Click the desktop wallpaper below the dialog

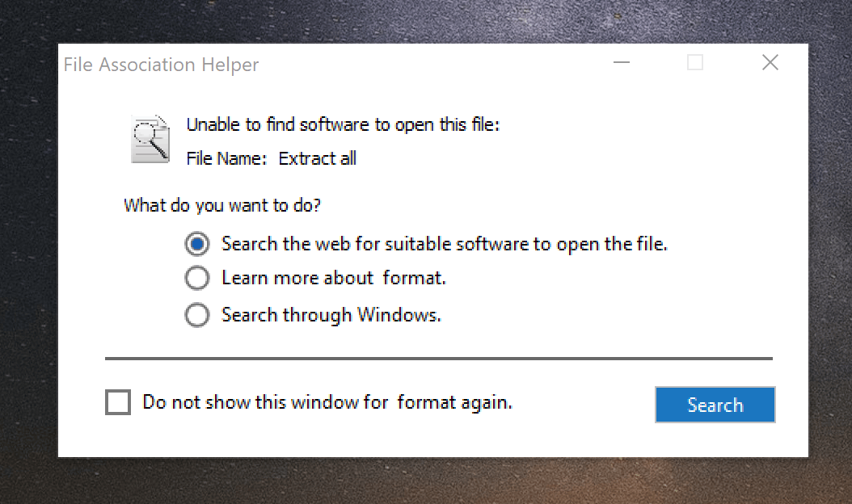[426, 482]
